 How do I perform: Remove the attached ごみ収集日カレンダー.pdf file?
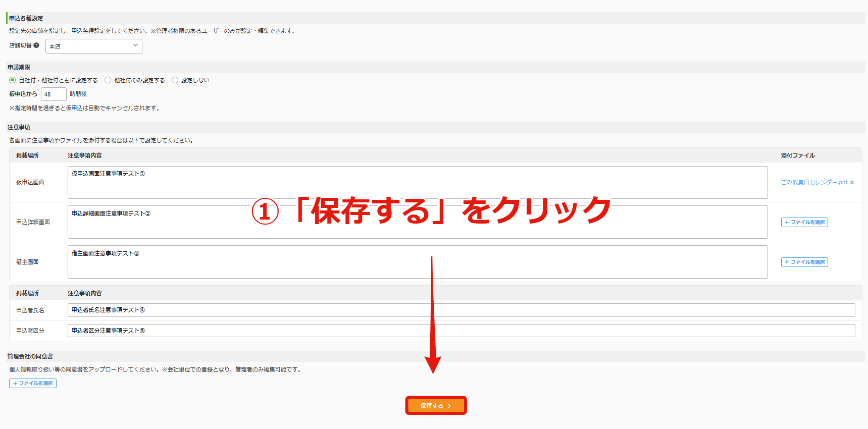coord(852,183)
